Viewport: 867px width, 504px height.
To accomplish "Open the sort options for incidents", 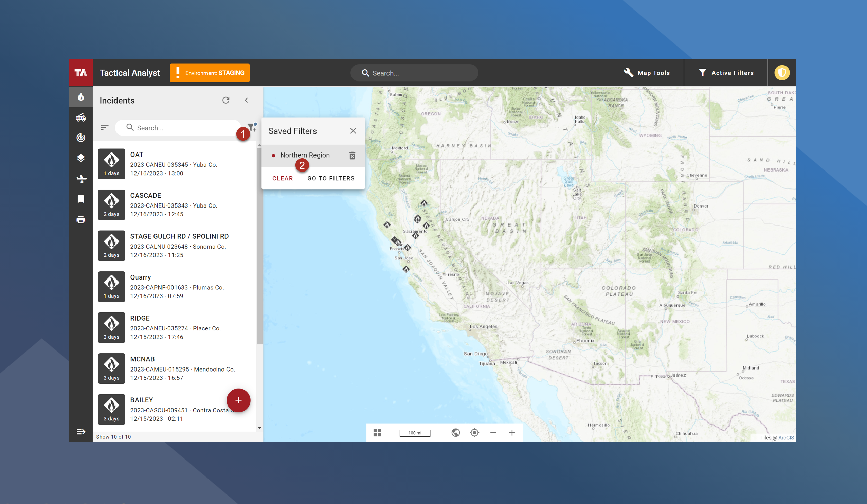I will (x=105, y=128).
